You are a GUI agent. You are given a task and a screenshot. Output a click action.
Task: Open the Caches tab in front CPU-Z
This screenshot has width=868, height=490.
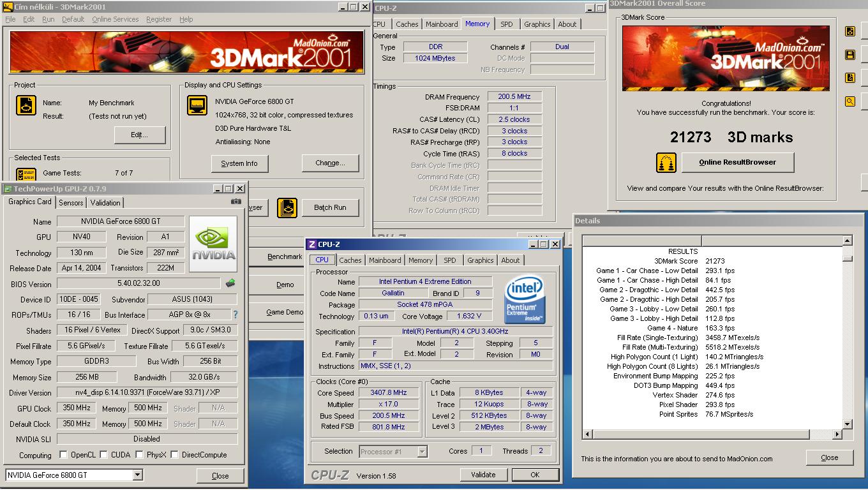350,260
